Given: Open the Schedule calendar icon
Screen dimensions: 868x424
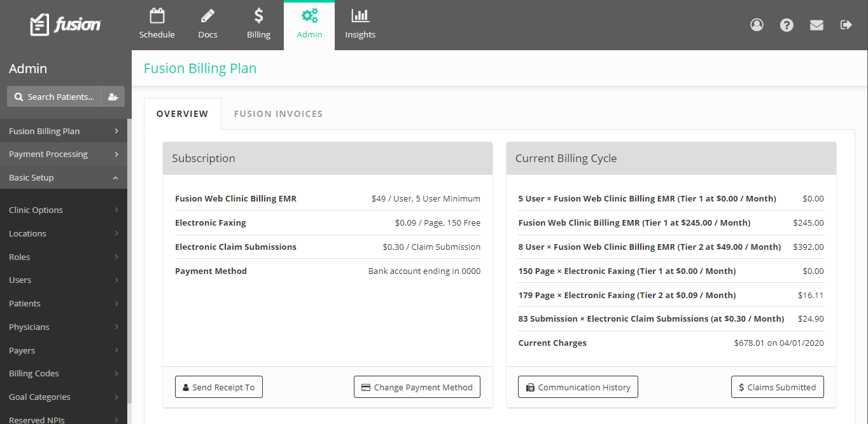Looking at the screenshot, I should pos(157,16).
